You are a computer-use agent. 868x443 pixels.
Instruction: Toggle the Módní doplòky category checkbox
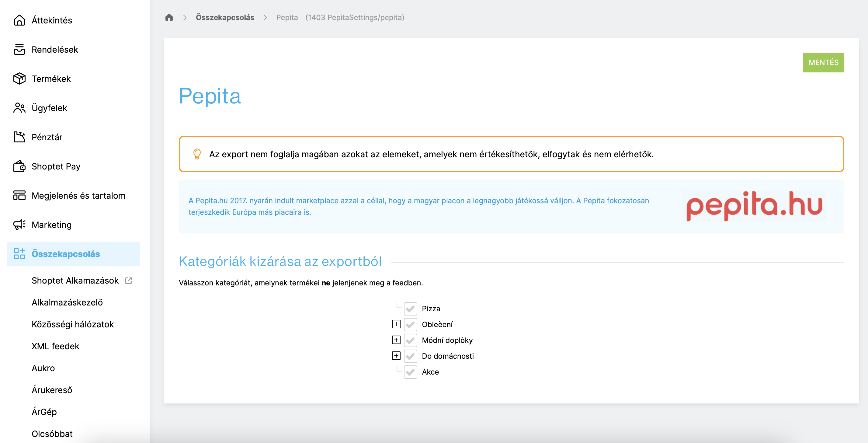(410, 340)
